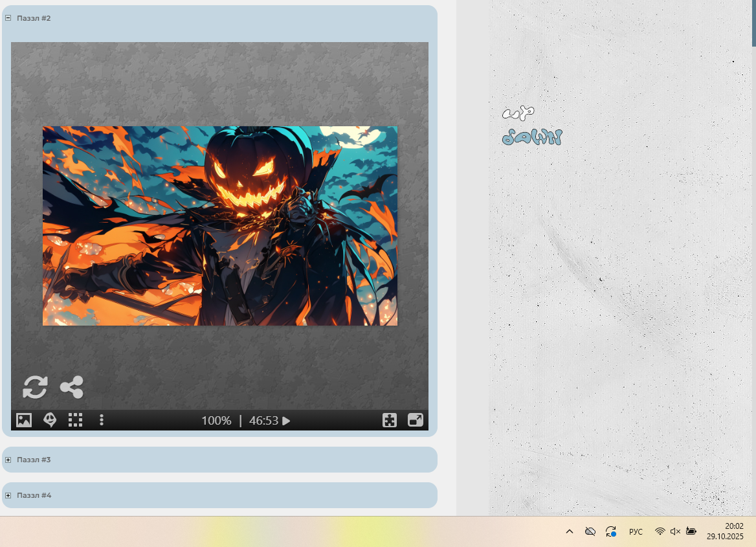Check the battery status icon

click(691, 531)
